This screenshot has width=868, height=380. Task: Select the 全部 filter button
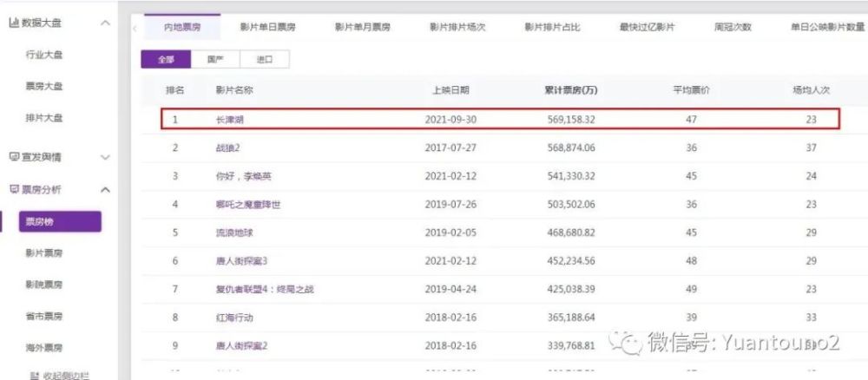[166, 60]
